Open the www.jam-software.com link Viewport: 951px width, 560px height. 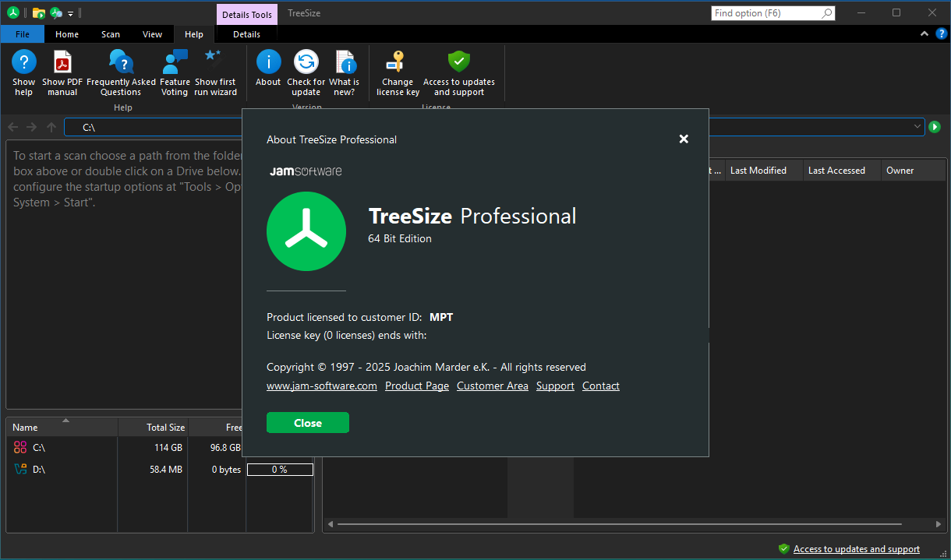[322, 386]
